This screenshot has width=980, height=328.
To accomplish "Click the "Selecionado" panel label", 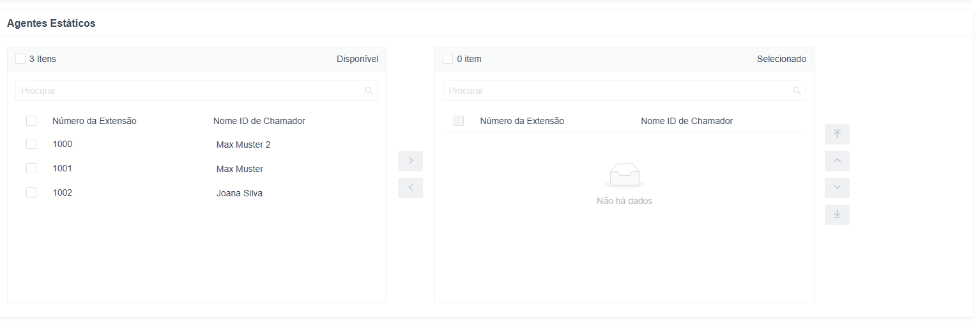I will (781, 59).
